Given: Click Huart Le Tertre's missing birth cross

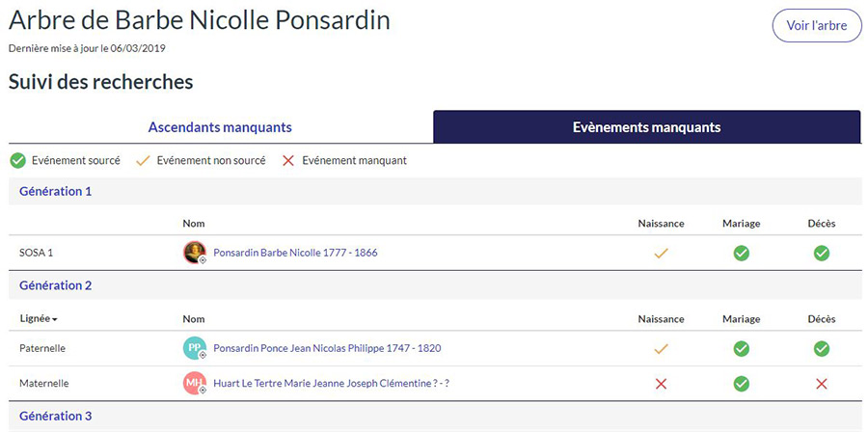Looking at the screenshot, I should click(x=661, y=384).
